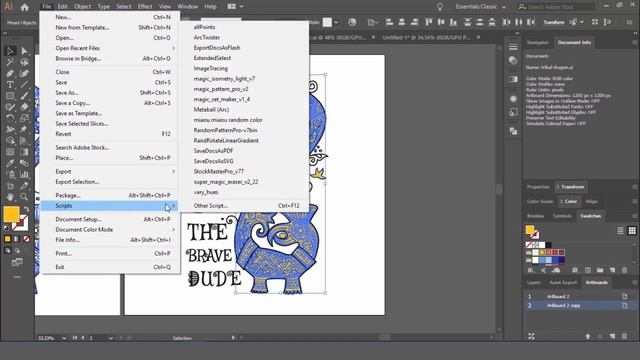Select the Hand tool
This screenshot has height=360, width=640.
click(10, 197)
